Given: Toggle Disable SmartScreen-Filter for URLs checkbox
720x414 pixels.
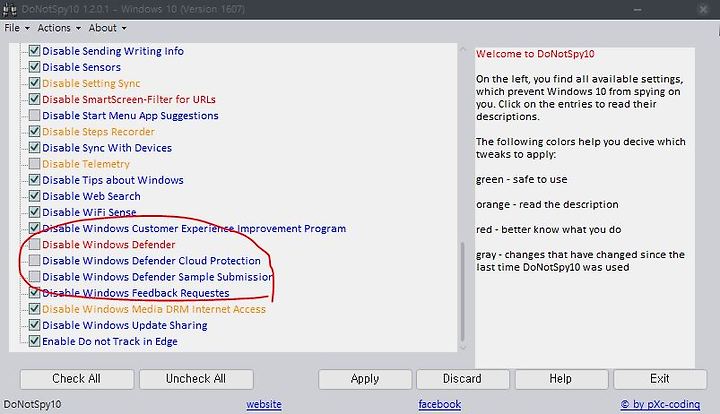Looking at the screenshot, I should pos(34,99).
